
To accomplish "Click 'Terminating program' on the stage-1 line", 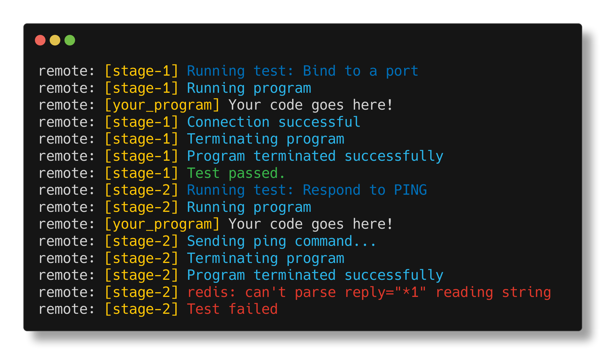I will [x=266, y=139].
